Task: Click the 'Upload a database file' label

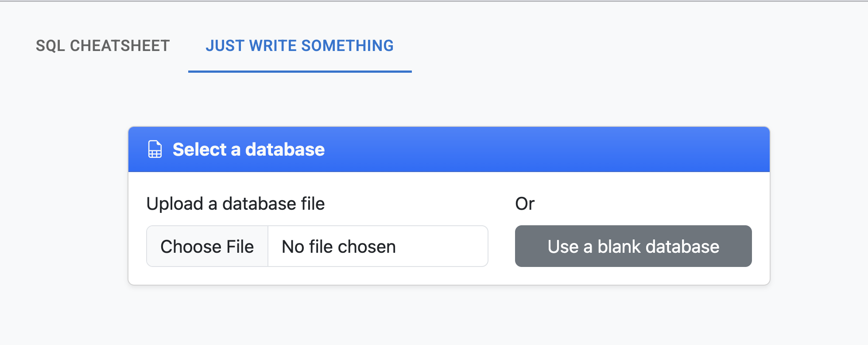Action: 236,204
